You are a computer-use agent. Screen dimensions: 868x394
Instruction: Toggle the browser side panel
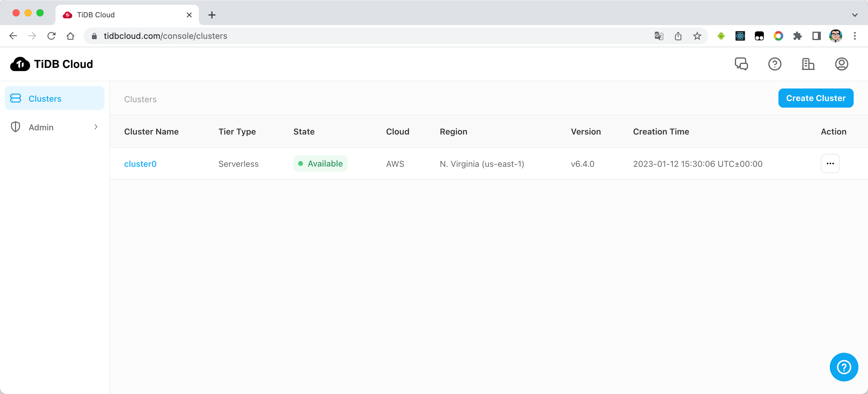[x=816, y=36]
